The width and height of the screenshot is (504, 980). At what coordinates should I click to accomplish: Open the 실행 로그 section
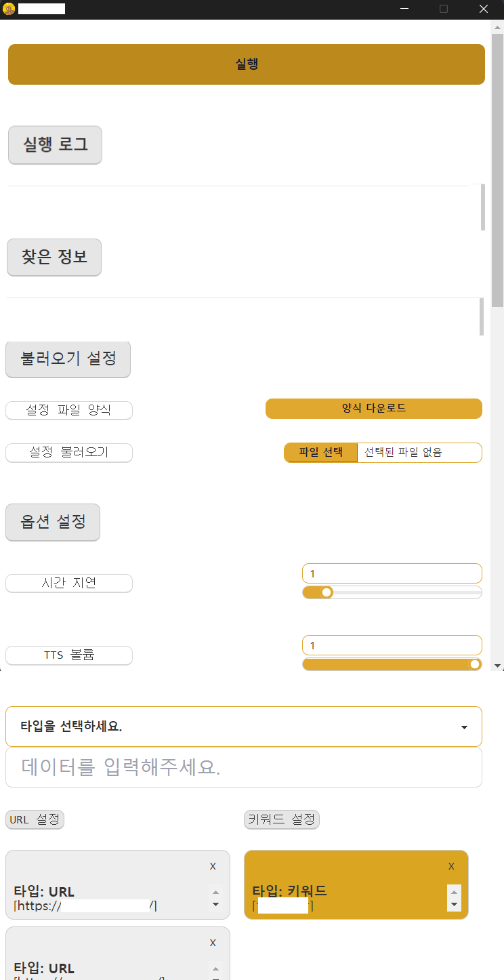pos(55,144)
